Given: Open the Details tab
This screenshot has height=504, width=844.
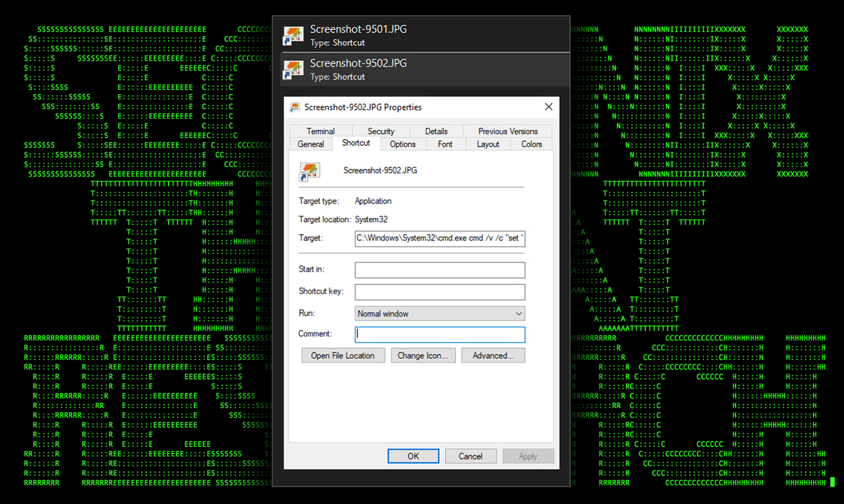Looking at the screenshot, I should pyautogui.click(x=436, y=131).
